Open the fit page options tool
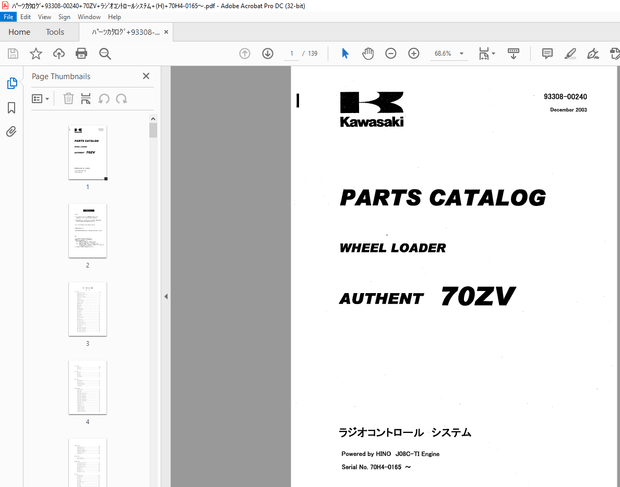This screenshot has height=487, width=620. (486, 53)
